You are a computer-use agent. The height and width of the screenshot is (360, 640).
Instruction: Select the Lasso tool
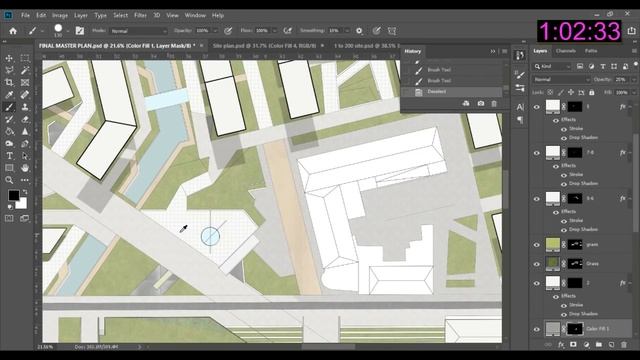point(9,70)
